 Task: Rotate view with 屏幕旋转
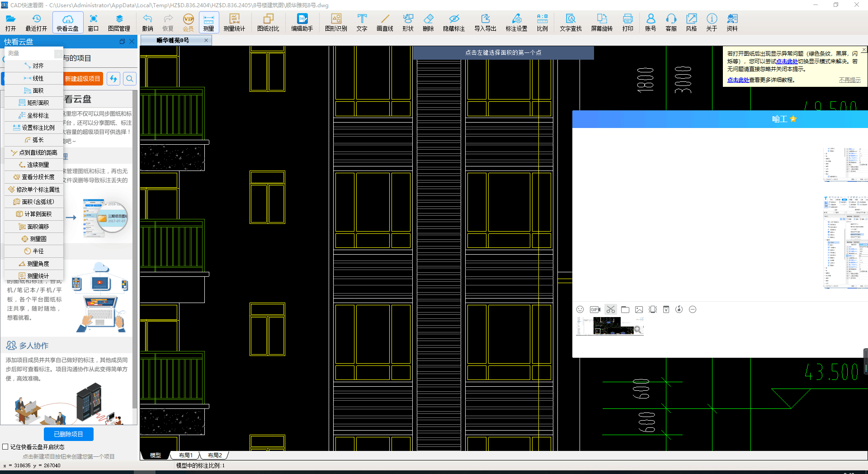(602, 22)
